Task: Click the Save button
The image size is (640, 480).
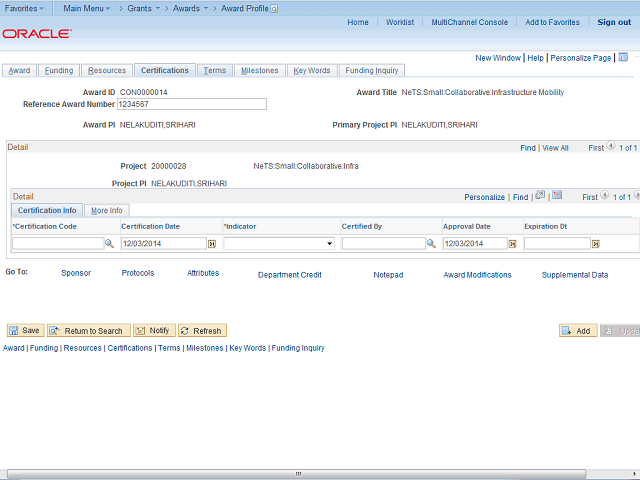Action: [x=26, y=330]
